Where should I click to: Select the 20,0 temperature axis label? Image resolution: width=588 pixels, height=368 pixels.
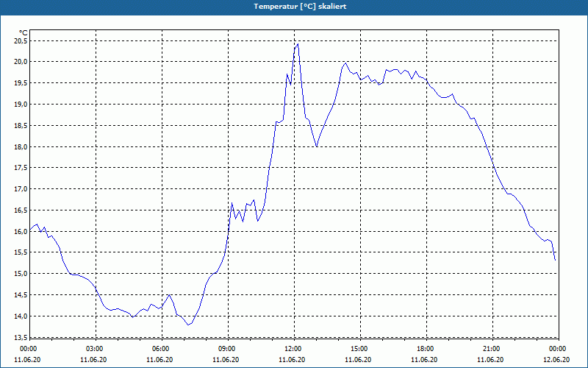click(x=21, y=62)
